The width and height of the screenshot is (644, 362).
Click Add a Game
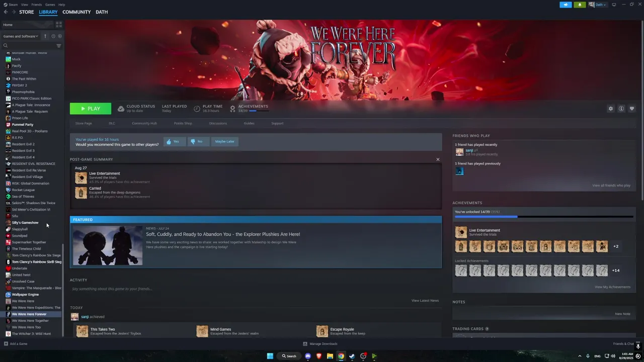coord(16,344)
